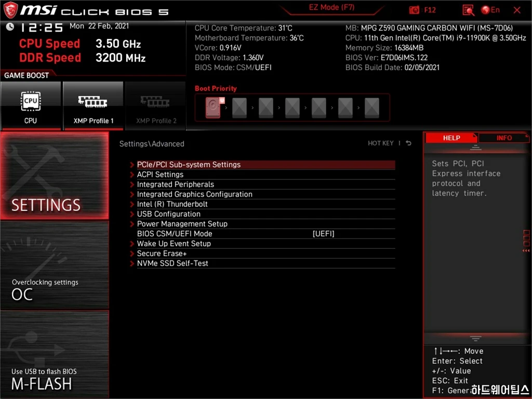Click the Settings\Advanced breadcrumb
This screenshot has width=532, height=399.
152,144
